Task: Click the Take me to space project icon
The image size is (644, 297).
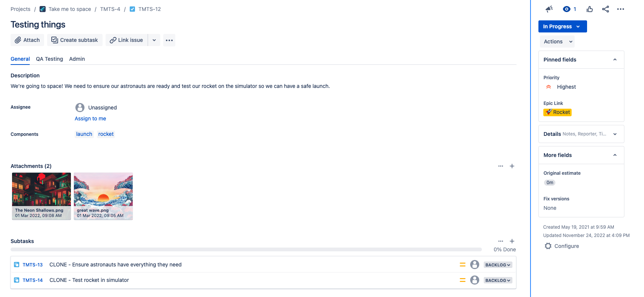Action: [43, 9]
